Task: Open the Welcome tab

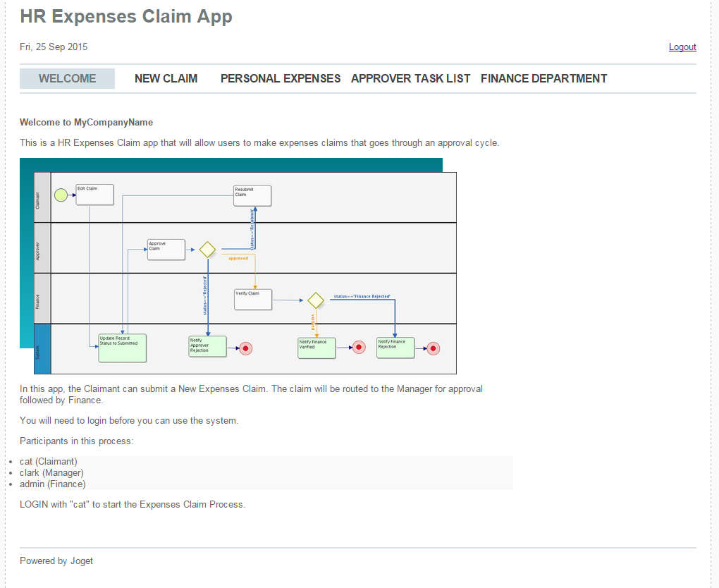Action: [67, 79]
